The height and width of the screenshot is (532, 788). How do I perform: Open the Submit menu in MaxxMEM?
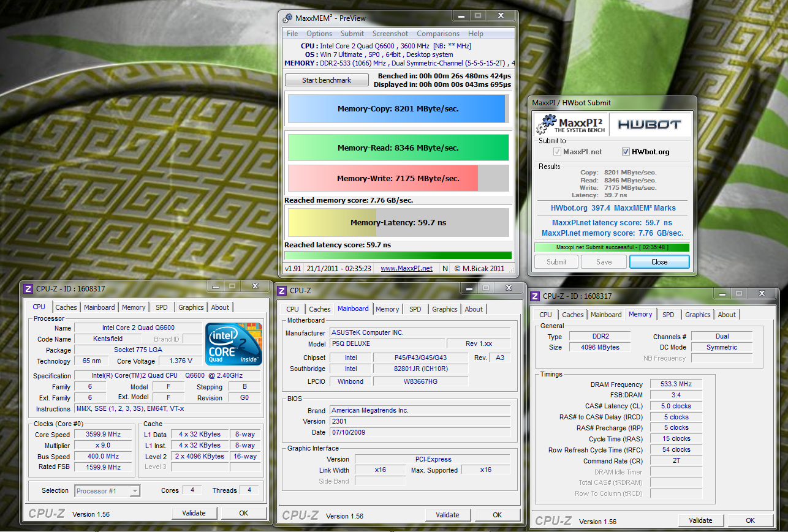352,34
